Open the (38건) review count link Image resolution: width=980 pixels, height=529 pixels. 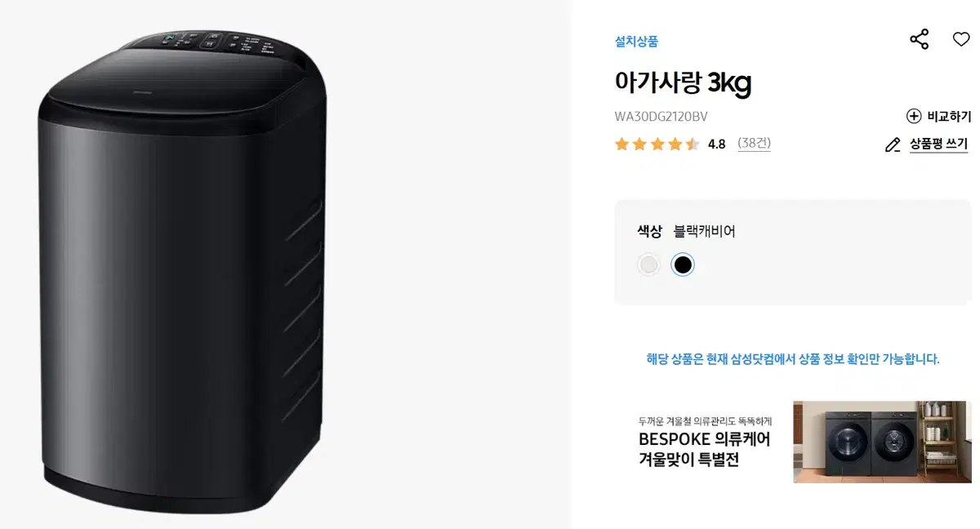754,144
